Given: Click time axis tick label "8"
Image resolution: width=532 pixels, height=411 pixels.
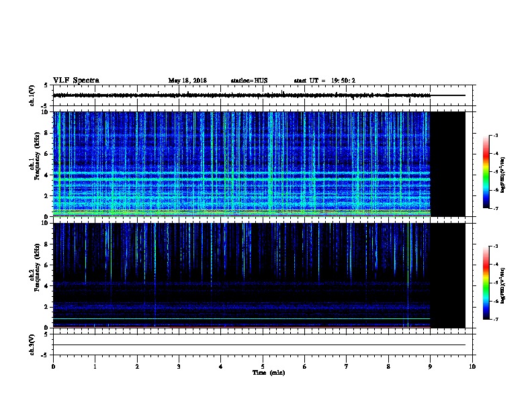Looking at the screenshot, I should [x=388, y=366].
